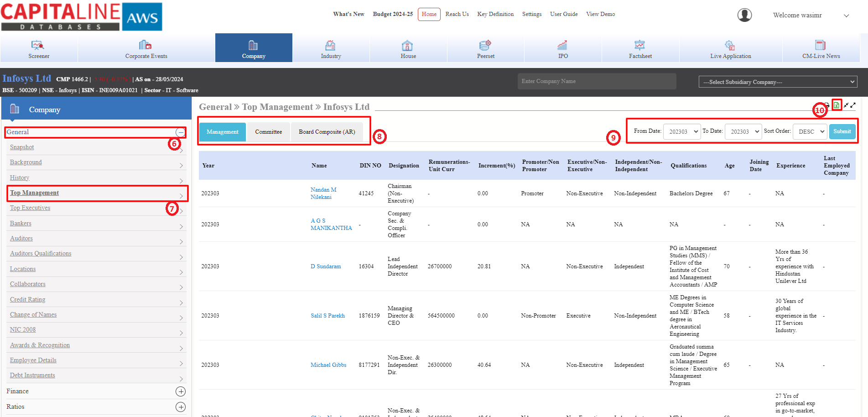Viewport: 868px width, 417px height.
Task: Open Nandan M Nilekani profile link
Action: [x=323, y=193]
